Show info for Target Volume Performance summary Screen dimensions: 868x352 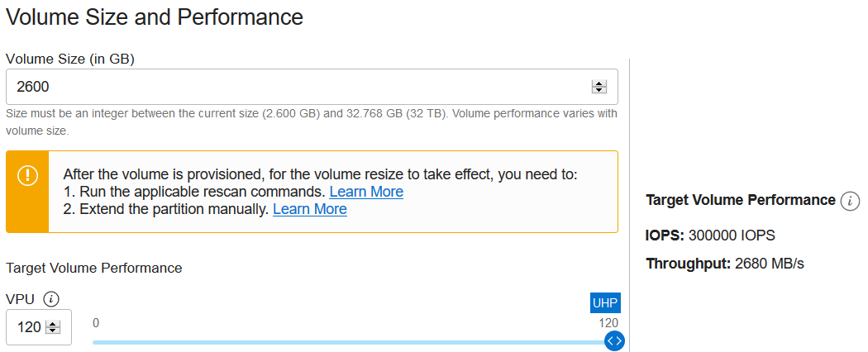point(850,201)
